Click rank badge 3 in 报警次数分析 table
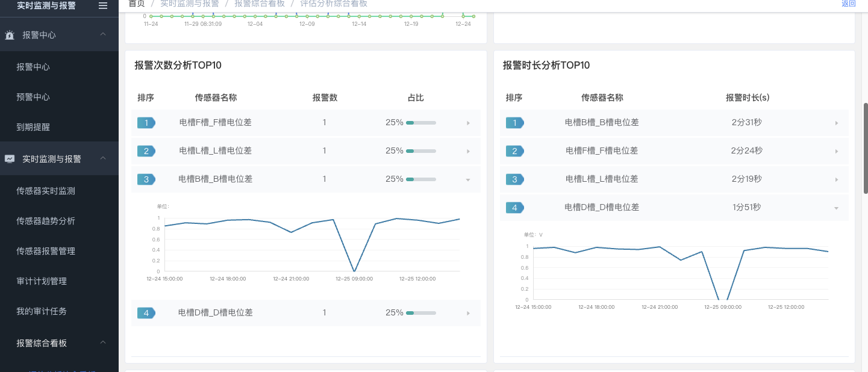Image resolution: width=868 pixels, height=372 pixels. click(146, 179)
